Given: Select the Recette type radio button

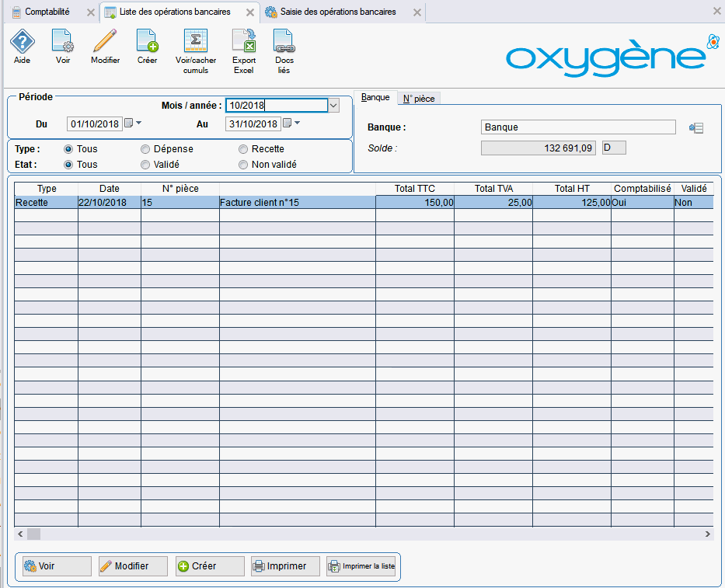Looking at the screenshot, I should (243, 149).
